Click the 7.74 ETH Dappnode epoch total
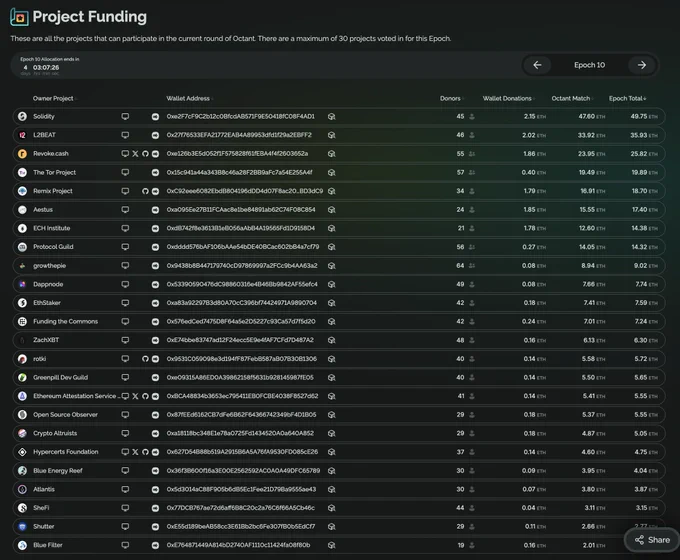680x560 pixels. [646, 284]
